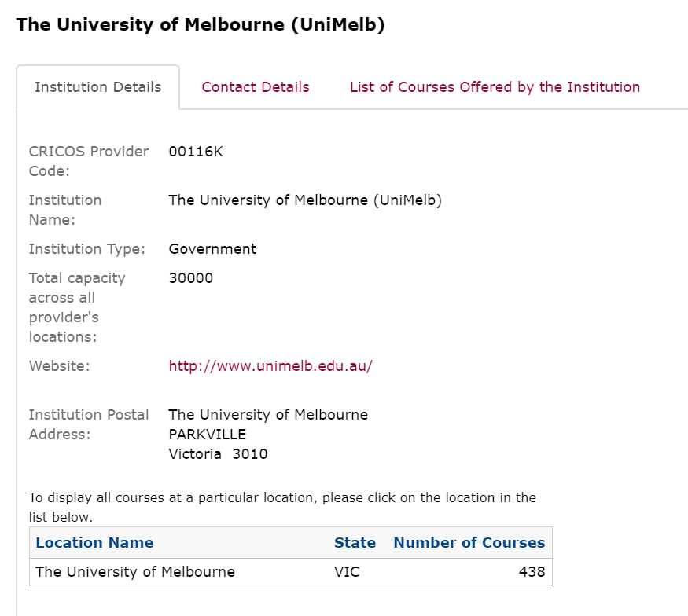Screen dimensions: 688x616
Task: Sort by Number of Courses header
Action: 469,542
